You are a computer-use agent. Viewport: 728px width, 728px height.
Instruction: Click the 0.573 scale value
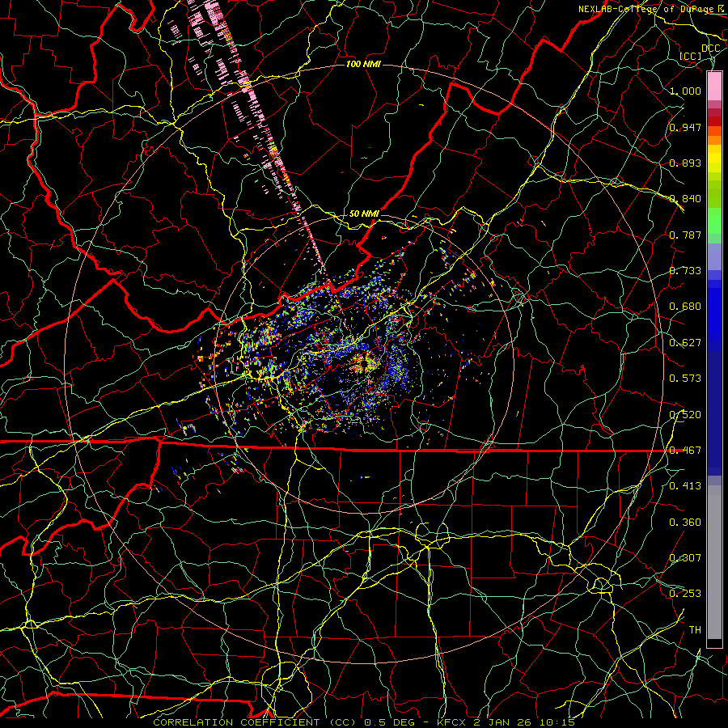coord(685,379)
